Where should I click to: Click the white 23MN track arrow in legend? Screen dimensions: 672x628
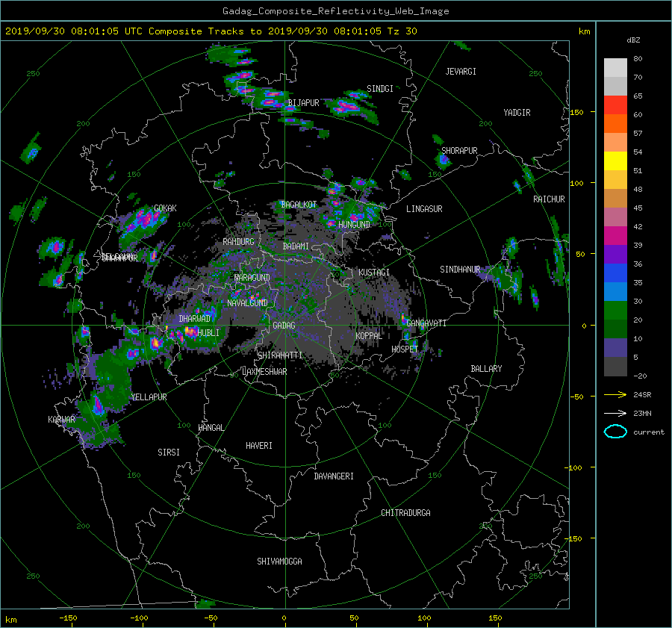point(615,413)
